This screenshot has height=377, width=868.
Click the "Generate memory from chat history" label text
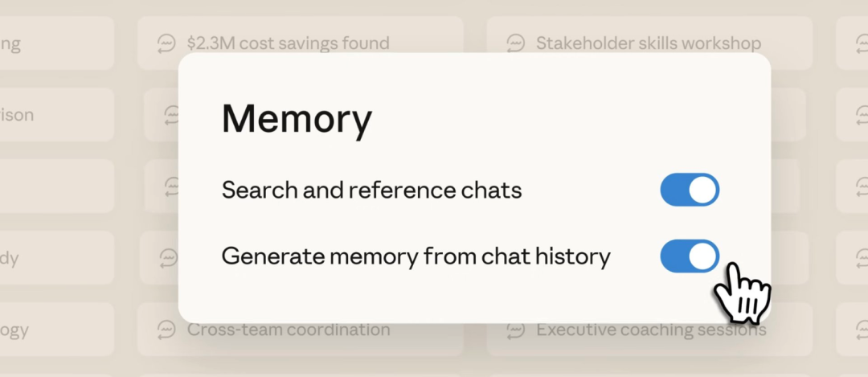click(x=416, y=256)
